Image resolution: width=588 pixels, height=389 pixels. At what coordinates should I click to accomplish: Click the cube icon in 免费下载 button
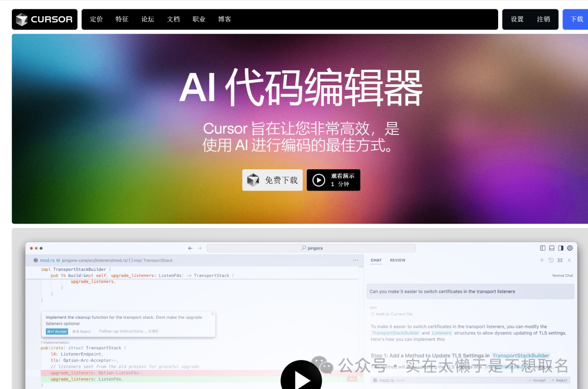tap(253, 180)
